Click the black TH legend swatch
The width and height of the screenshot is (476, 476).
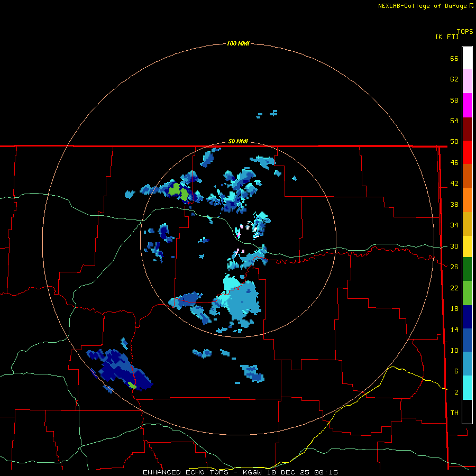coord(467,411)
